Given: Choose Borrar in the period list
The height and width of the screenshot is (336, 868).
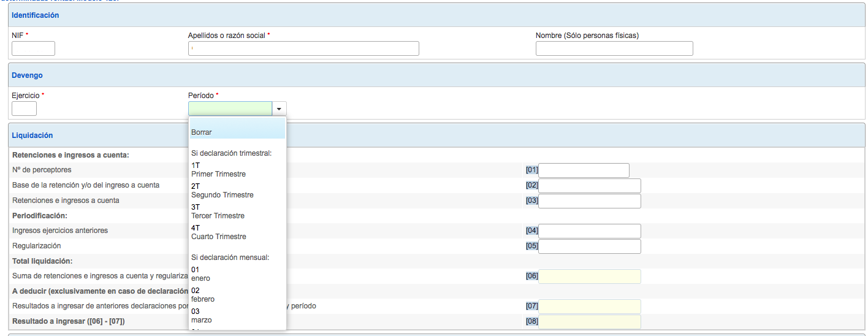Looking at the screenshot, I should [x=202, y=132].
